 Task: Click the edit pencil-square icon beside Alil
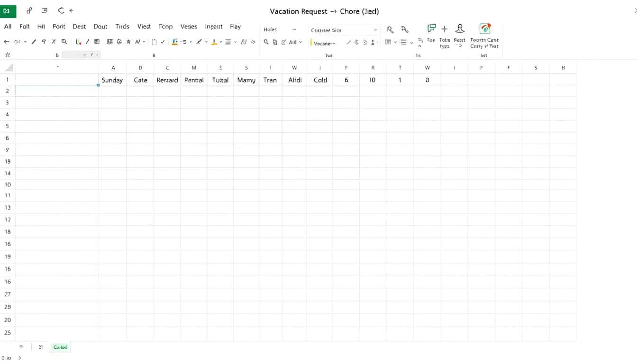(x=283, y=42)
